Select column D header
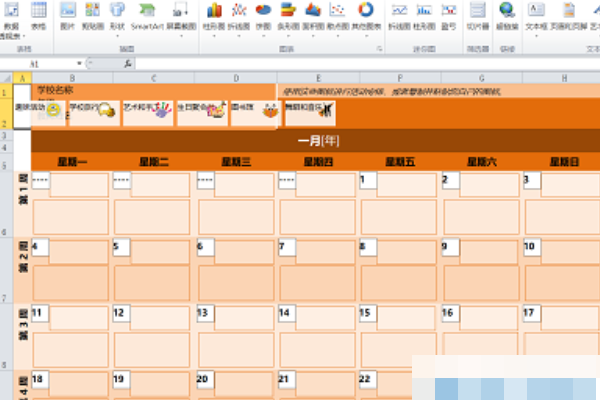This screenshot has width=600, height=400. 236,78
